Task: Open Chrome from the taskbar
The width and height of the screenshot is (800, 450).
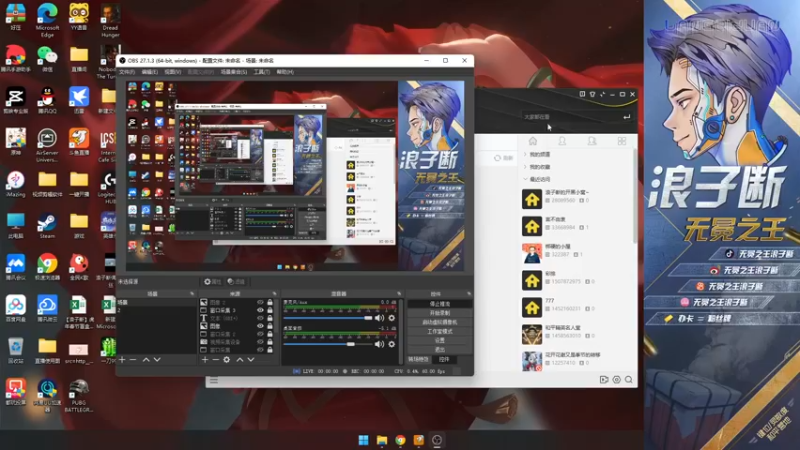Action: click(400, 440)
